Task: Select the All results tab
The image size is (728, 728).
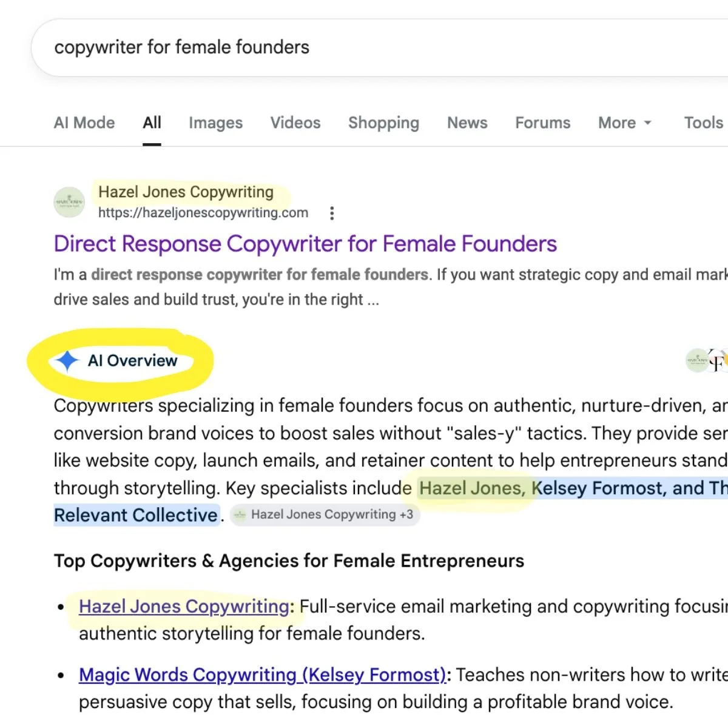Action: pos(152,123)
